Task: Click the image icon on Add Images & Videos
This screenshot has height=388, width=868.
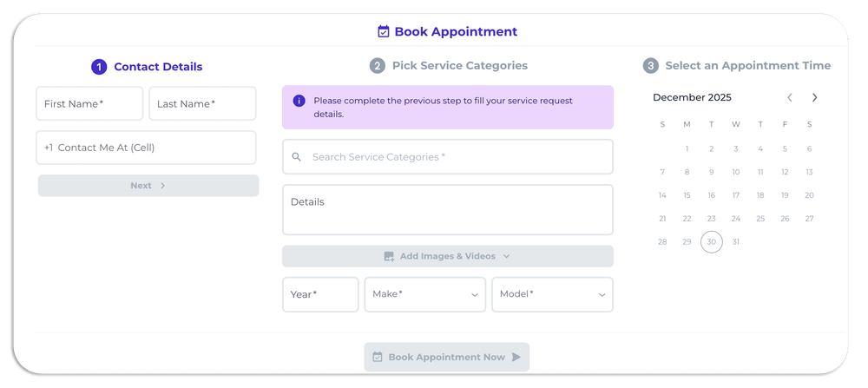Action: 389,257
